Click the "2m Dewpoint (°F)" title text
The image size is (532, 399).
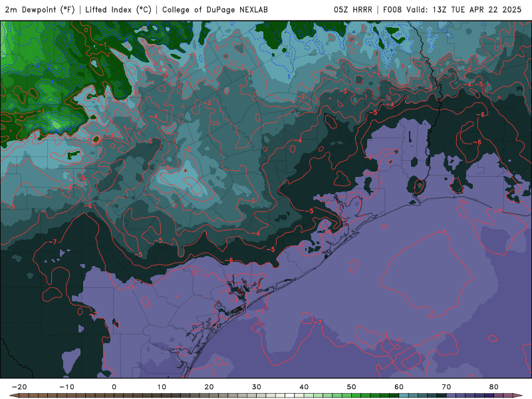[x=40, y=9]
